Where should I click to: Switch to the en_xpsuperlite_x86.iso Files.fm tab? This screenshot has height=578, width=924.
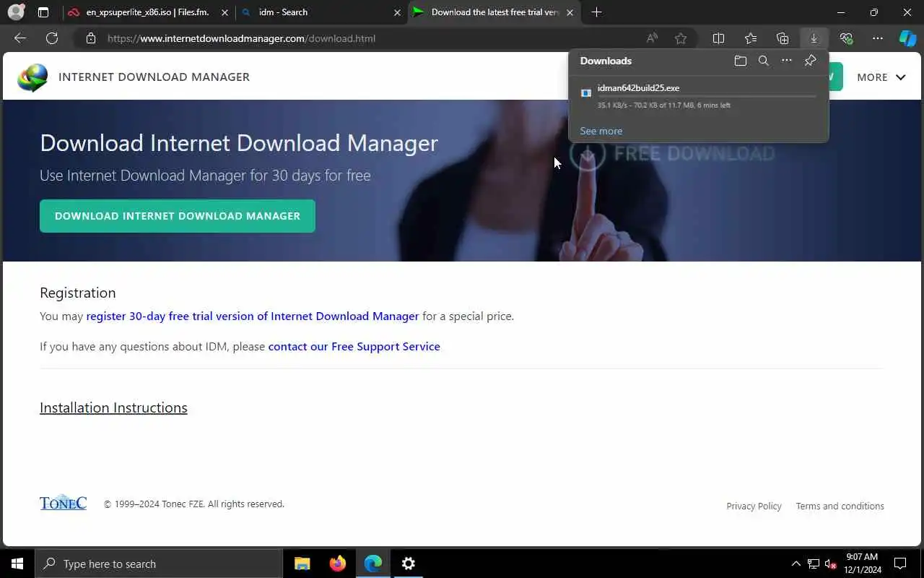(147, 12)
